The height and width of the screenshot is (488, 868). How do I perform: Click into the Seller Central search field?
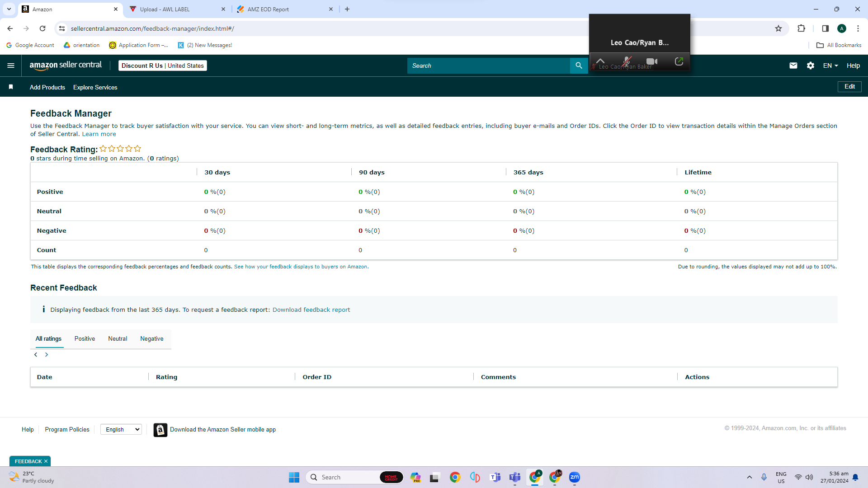(488, 66)
